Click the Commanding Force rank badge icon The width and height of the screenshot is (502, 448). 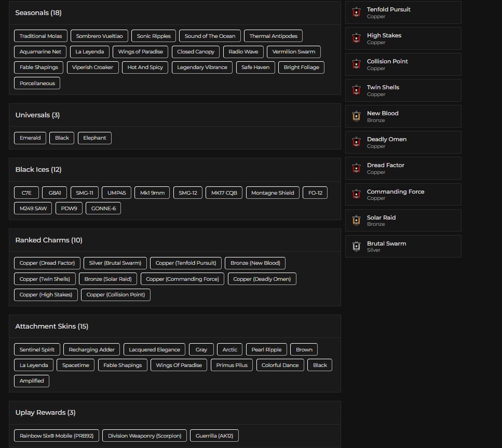pos(356,194)
